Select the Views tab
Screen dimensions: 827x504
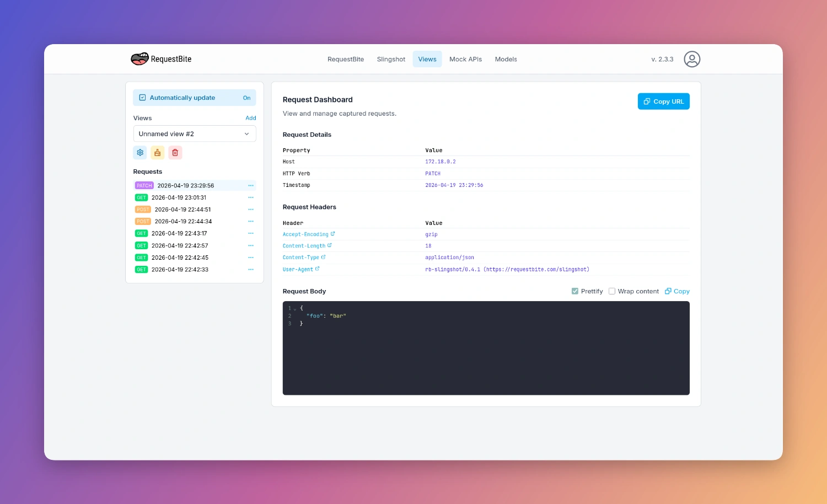[x=427, y=59]
